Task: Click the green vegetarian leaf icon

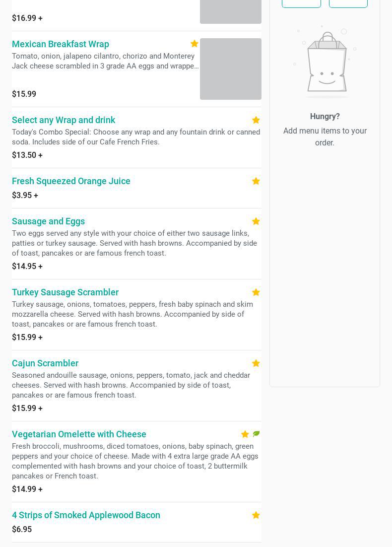Action: tap(256, 434)
